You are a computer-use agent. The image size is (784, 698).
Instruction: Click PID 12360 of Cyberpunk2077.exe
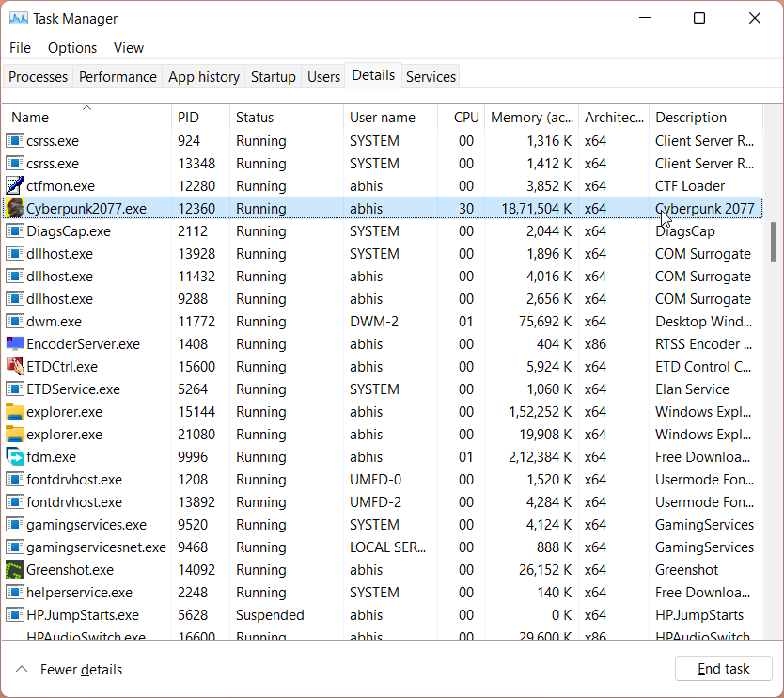196,209
